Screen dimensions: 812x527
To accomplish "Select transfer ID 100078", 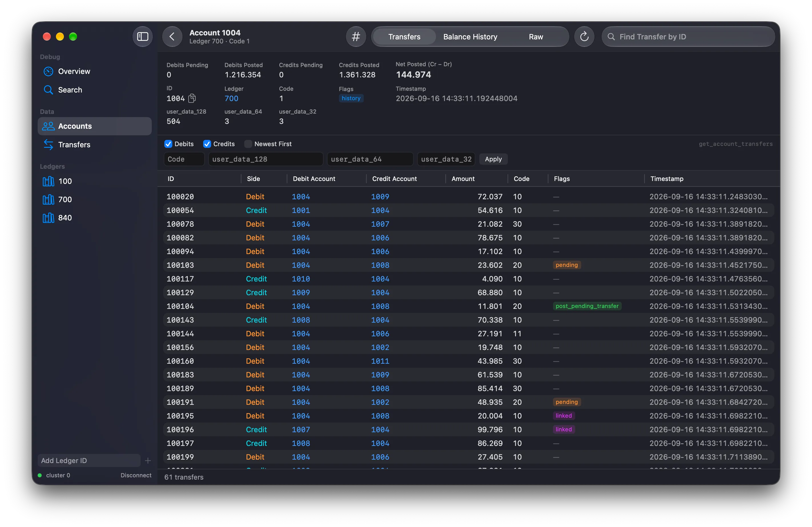I will (x=180, y=224).
